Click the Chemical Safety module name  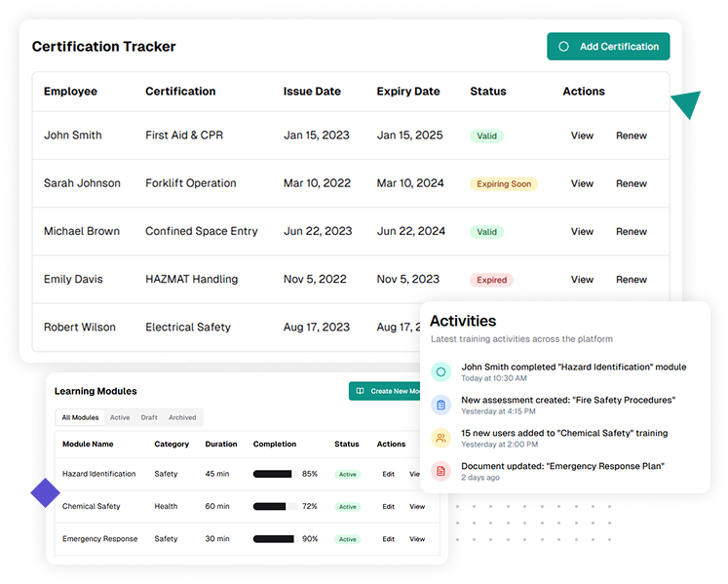(x=91, y=506)
